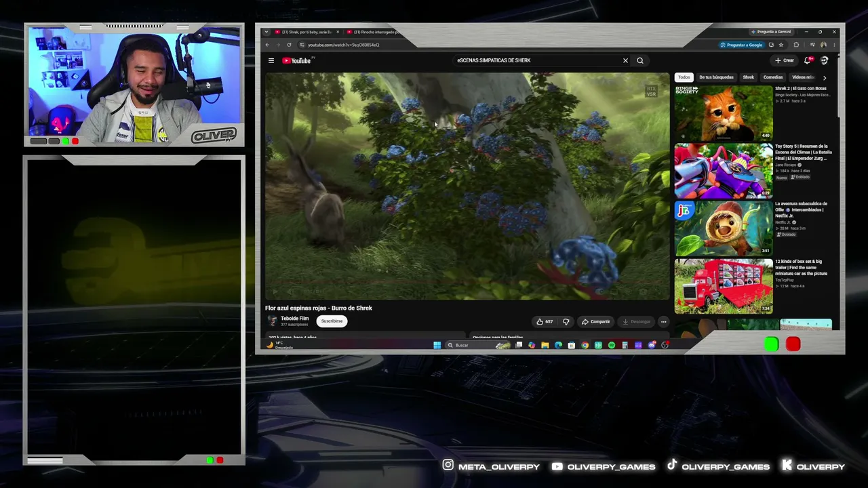Open the Ollie Netflix Jr. video thumbnail
This screenshot has width=868, height=488.
(723, 228)
